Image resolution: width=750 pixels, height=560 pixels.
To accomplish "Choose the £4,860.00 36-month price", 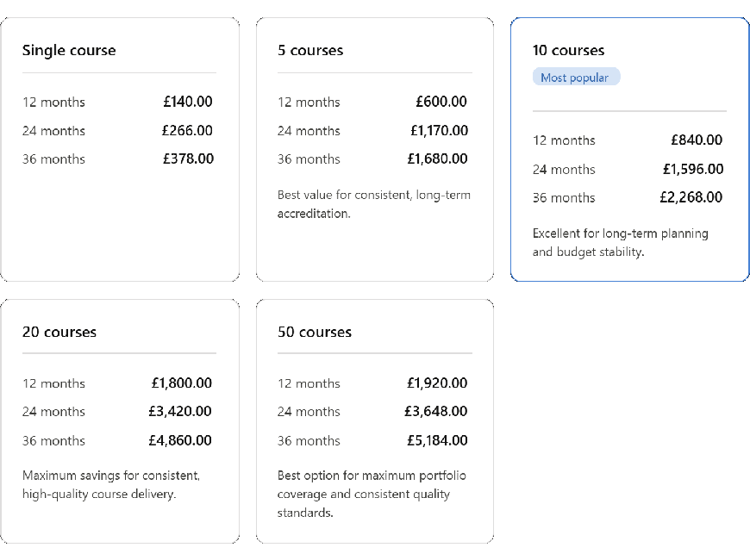I will coord(180,440).
